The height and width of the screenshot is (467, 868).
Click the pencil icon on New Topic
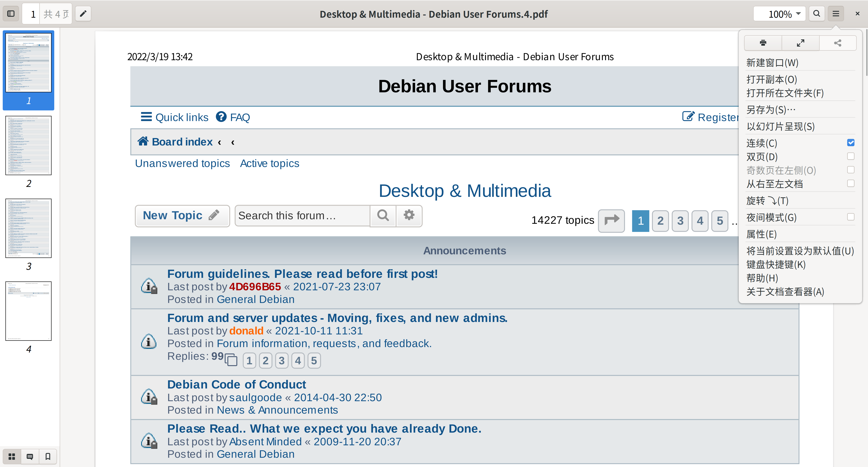[214, 215]
